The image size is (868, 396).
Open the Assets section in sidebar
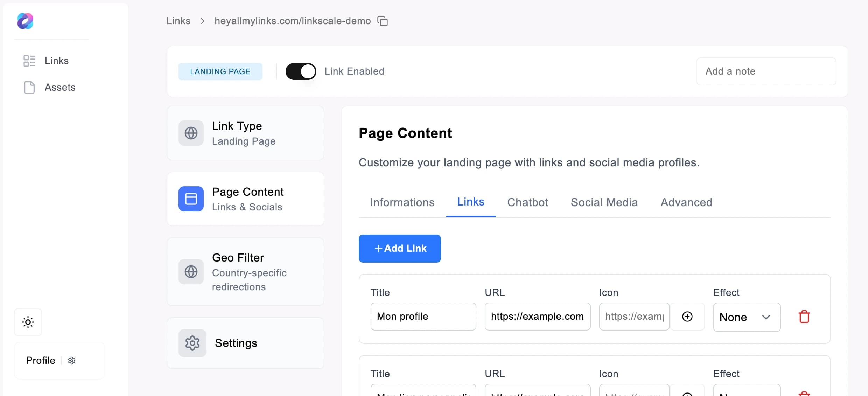point(60,88)
